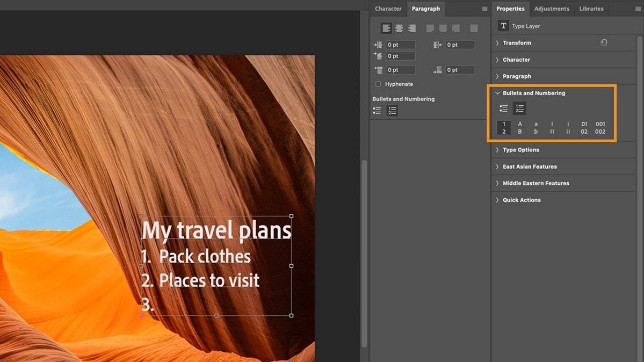Click the Type Layer icon in Properties
Screen dimensions: 644x362
(x=503, y=25)
